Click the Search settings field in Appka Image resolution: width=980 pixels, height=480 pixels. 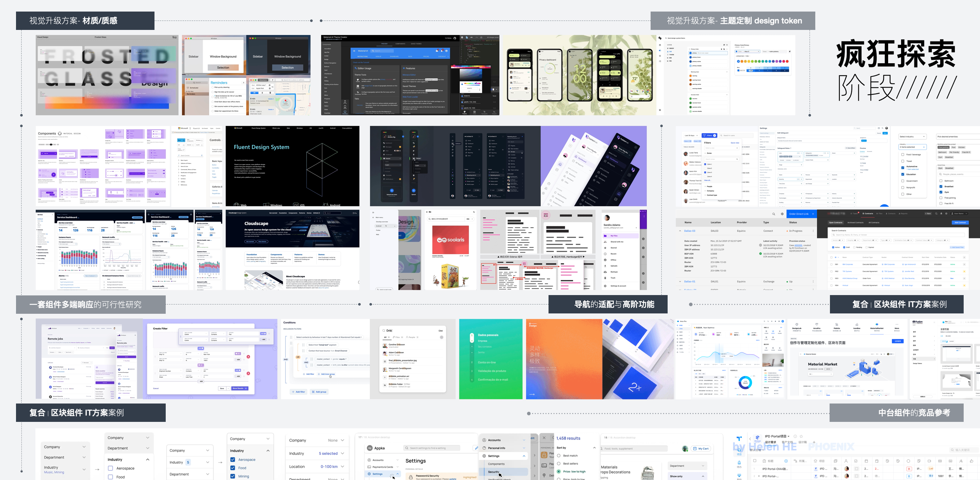(432, 448)
